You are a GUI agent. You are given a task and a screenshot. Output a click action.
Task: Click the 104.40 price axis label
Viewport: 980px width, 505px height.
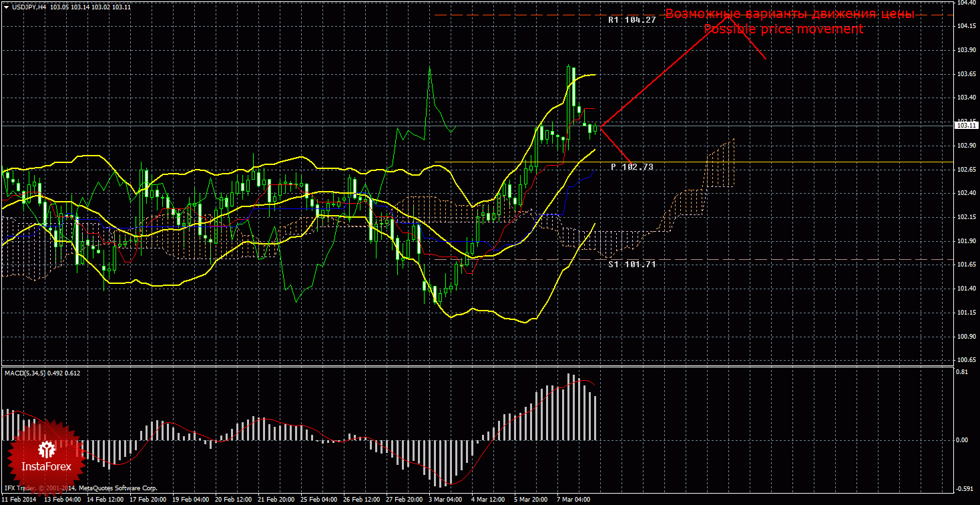click(x=967, y=3)
